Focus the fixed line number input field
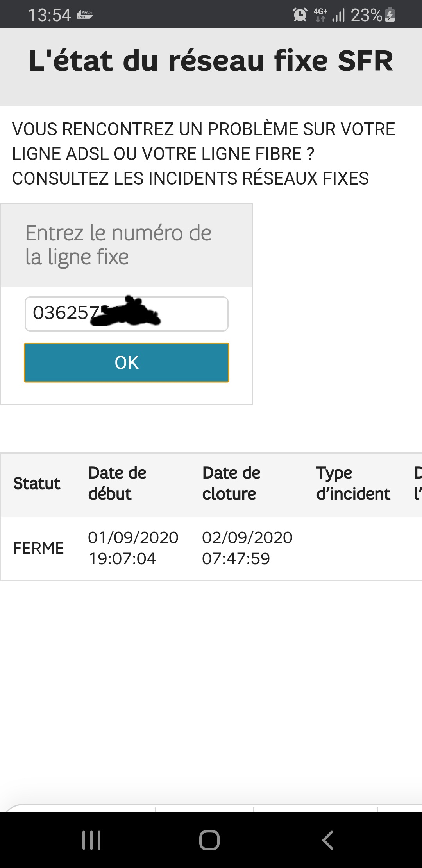 click(x=126, y=314)
